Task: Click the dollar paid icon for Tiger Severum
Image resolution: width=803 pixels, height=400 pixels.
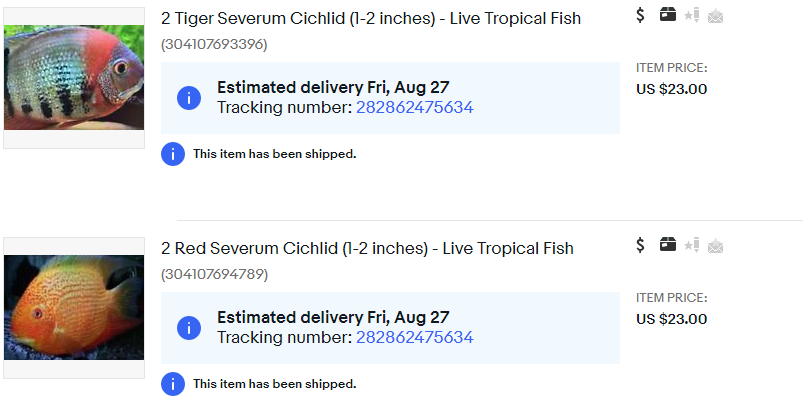Action: pyautogui.click(x=641, y=15)
